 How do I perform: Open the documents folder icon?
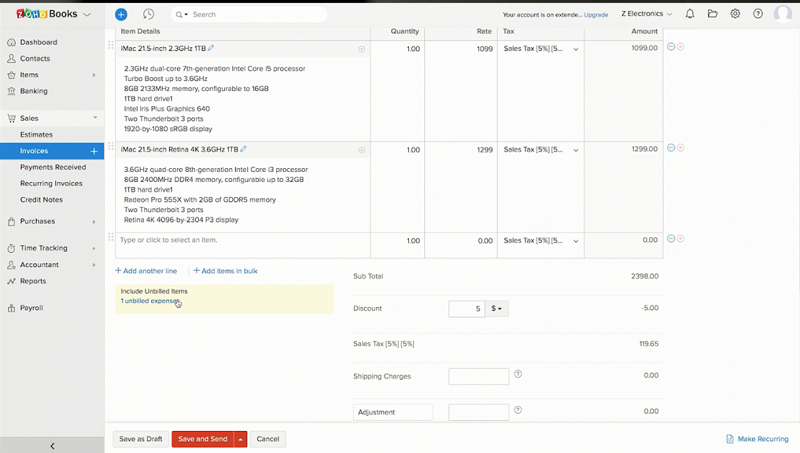pyautogui.click(x=712, y=14)
